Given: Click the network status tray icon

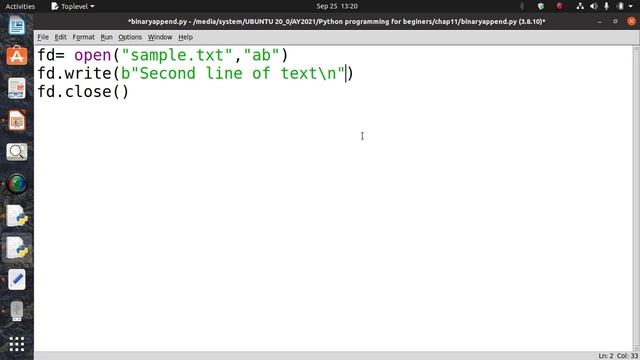Looking at the screenshot, I should [580, 6].
